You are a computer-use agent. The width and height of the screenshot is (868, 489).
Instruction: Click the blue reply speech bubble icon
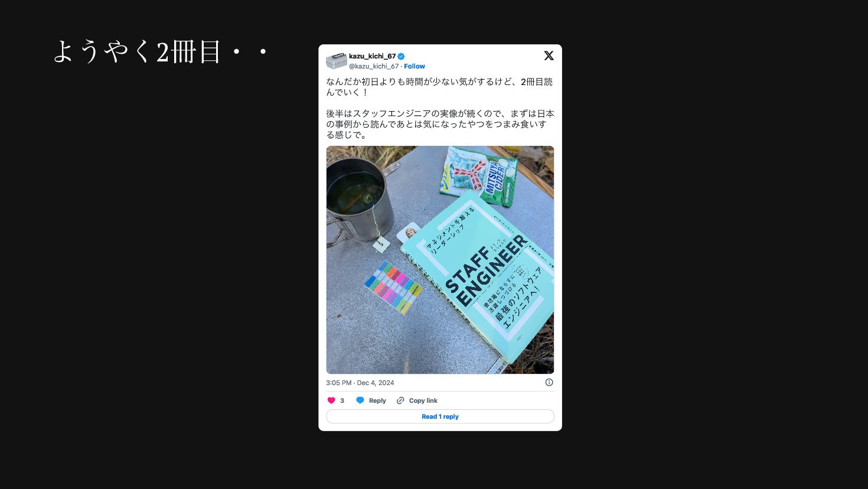pos(360,400)
